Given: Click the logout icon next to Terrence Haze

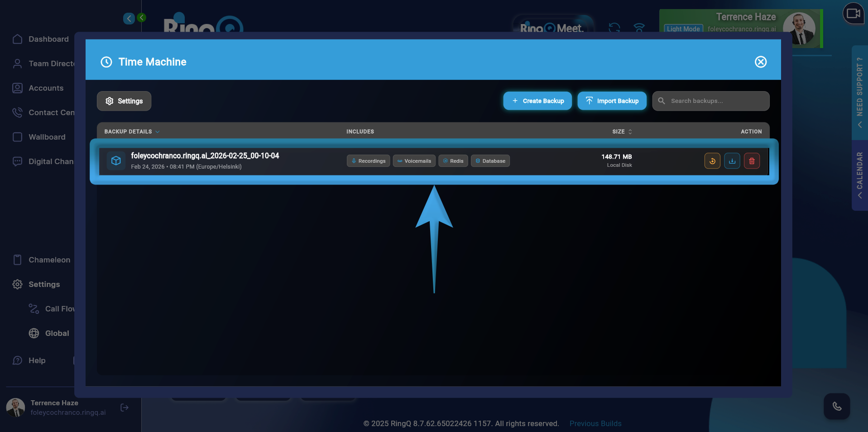Looking at the screenshot, I should click(124, 407).
